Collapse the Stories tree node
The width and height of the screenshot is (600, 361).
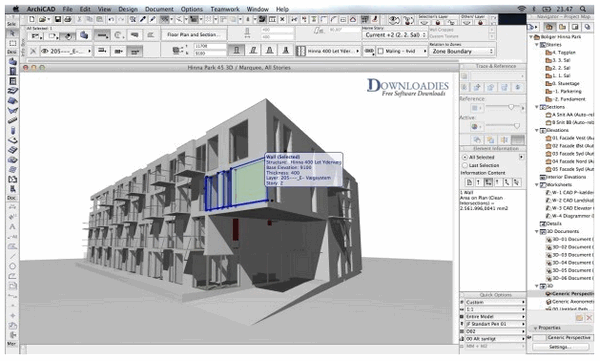click(x=537, y=45)
